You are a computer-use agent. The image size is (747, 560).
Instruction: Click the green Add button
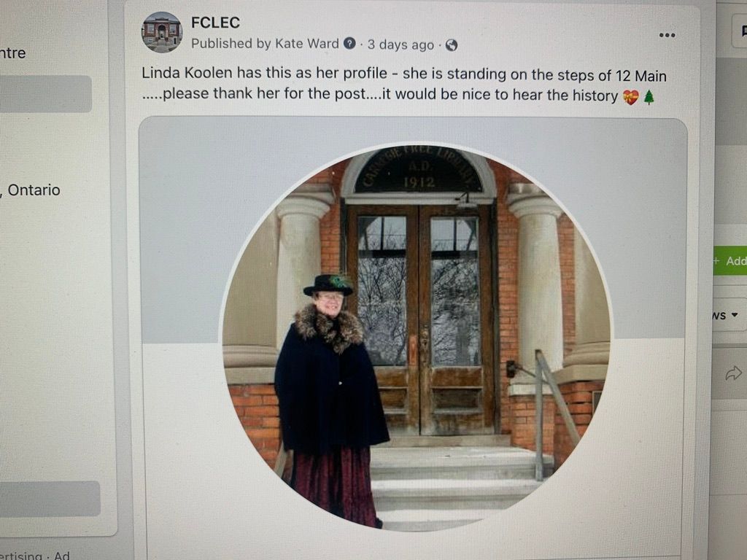pyautogui.click(x=729, y=260)
